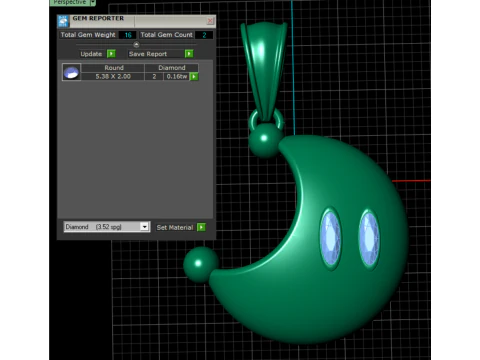
Task: Select the round gem thumbnail
Action: [71, 72]
